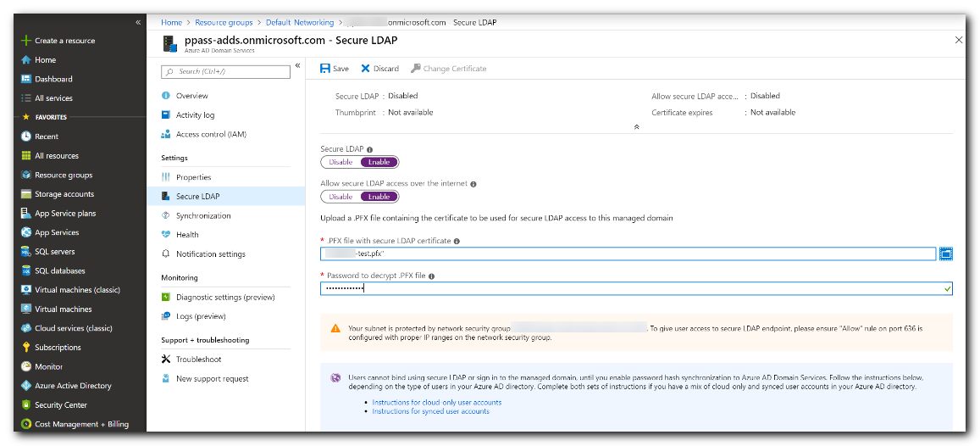The width and height of the screenshot is (980, 446).
Task: Click info icon beside Allow secure LDAP access
Action: 473,185
